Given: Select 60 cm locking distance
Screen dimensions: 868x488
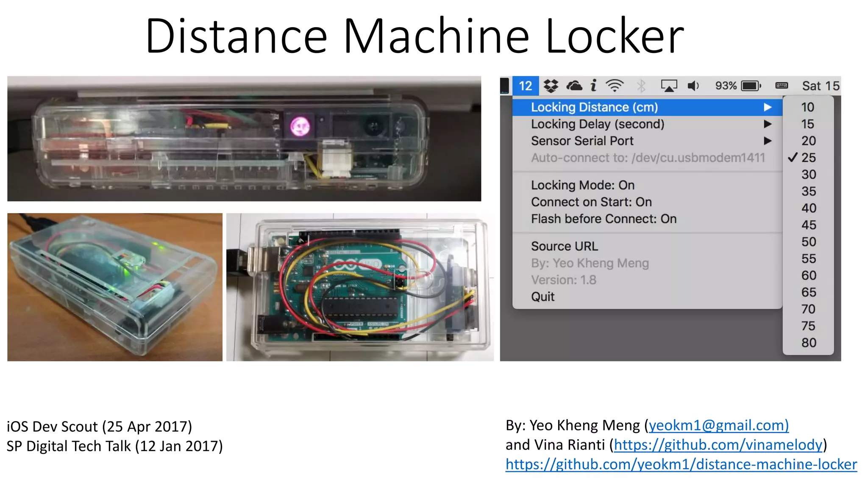Looking at the screenshot, I should pyautogui.click(x=808, y=275).
